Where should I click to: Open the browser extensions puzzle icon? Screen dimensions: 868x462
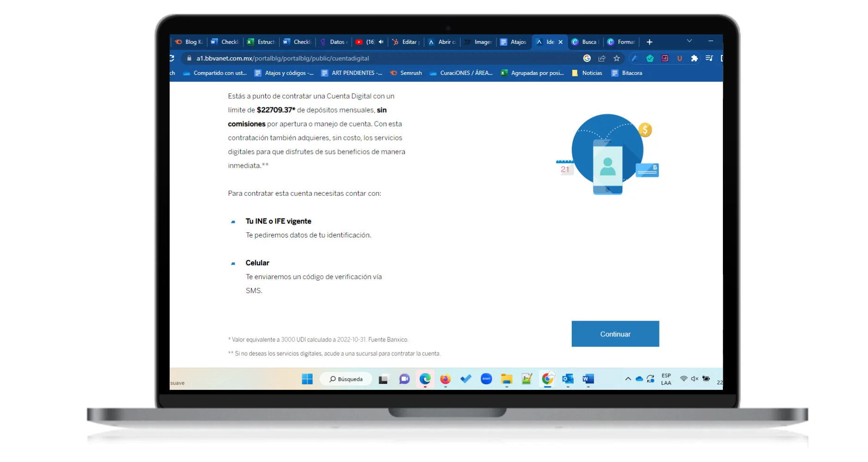tap(694, 58)
